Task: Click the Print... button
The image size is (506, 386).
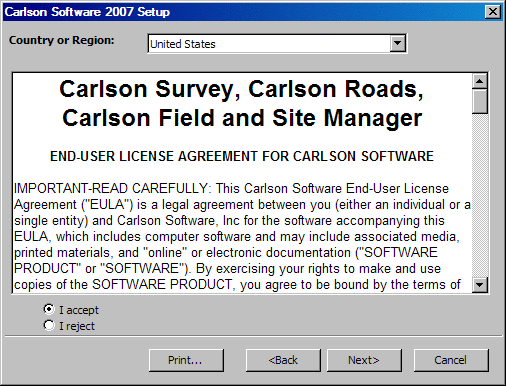Action: [x=186, y=360]
